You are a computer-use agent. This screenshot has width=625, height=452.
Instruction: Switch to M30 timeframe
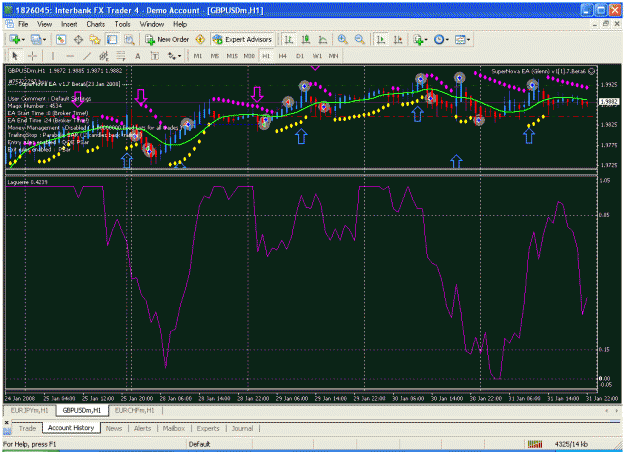[x=249, y=56]
